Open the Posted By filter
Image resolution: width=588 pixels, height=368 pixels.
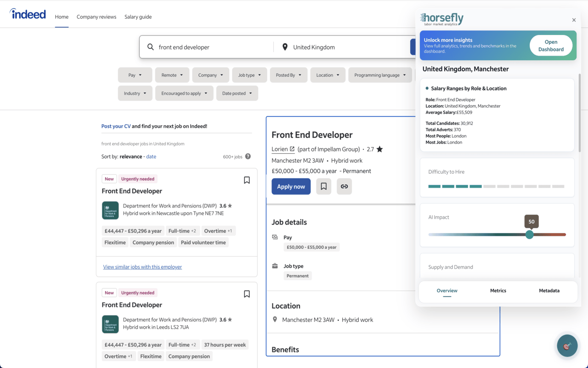pos(288,75)
